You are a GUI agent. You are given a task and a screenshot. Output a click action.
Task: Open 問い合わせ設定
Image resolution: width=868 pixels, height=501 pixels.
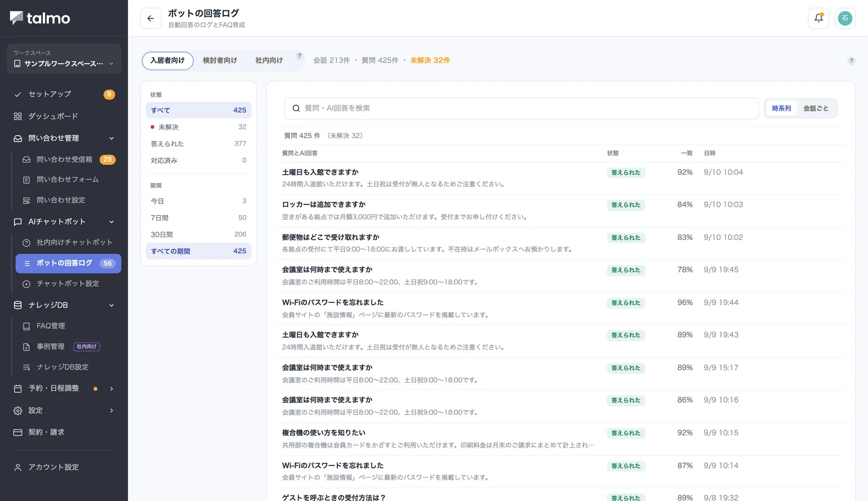point(68,200)
